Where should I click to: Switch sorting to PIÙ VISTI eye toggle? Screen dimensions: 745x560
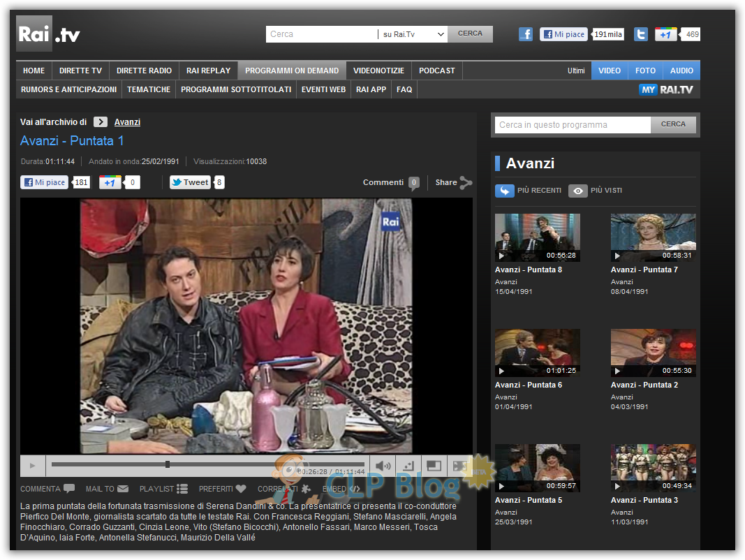point(578,190)
